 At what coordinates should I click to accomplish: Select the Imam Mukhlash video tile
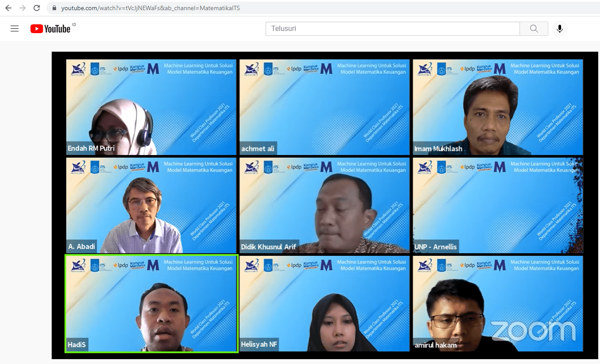coord(498,107)
